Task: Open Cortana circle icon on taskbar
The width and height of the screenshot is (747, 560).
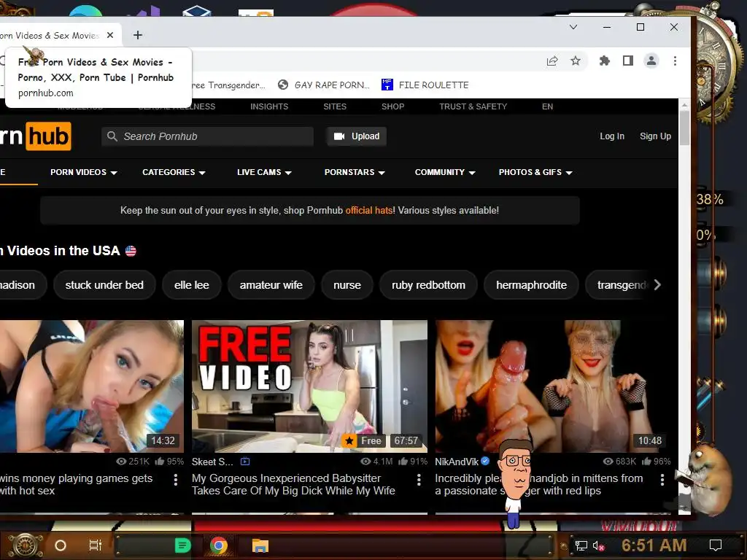Action: tap(60, 545)
